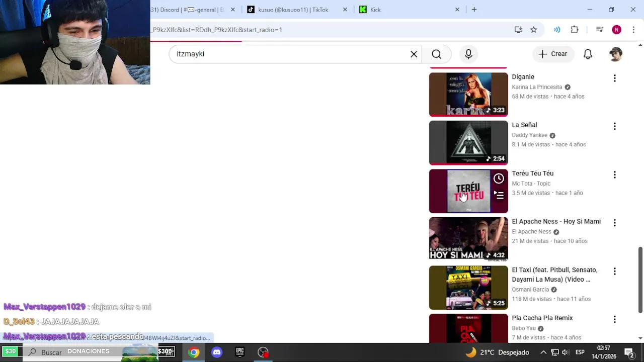Open Epic Games launcher from taskbar
This screenshot has height=362, width=644.
point(240,352)
